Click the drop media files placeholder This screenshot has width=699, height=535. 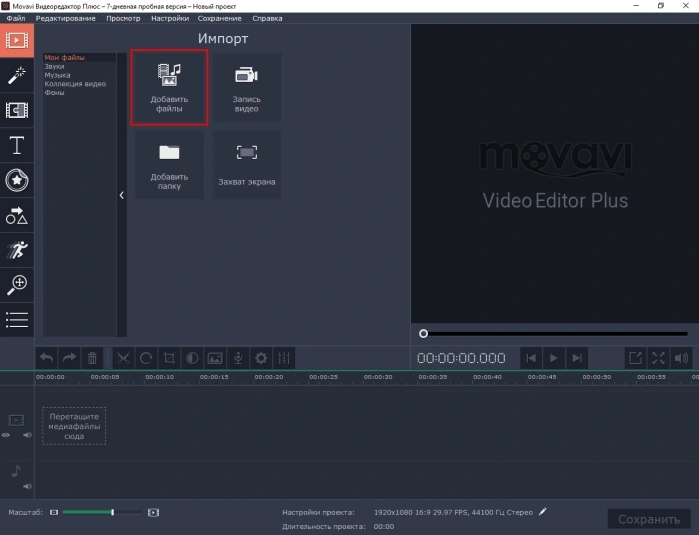[74, 426]
